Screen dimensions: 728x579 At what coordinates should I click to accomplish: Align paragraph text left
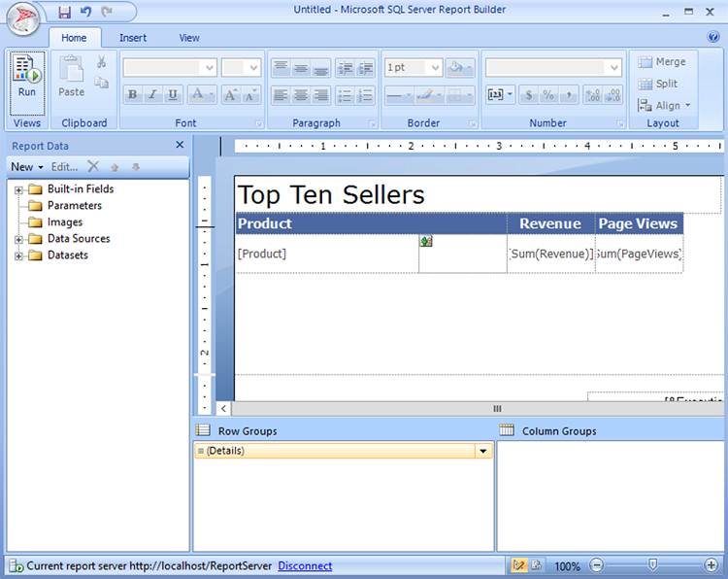pyautogui.click(x=281, y=95)
